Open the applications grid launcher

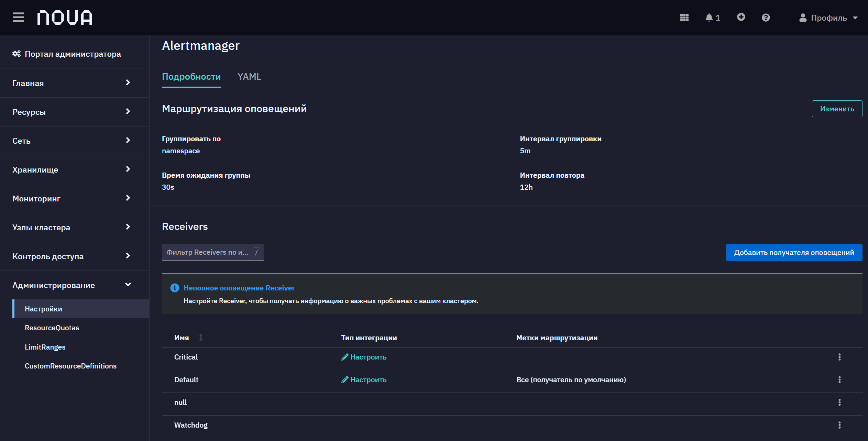[684, 18]
